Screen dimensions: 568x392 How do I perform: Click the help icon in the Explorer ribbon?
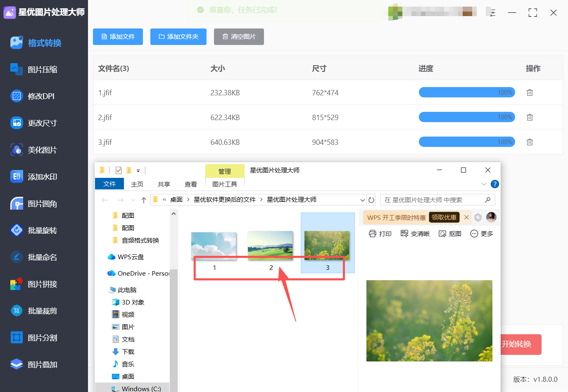coord(494,184)
